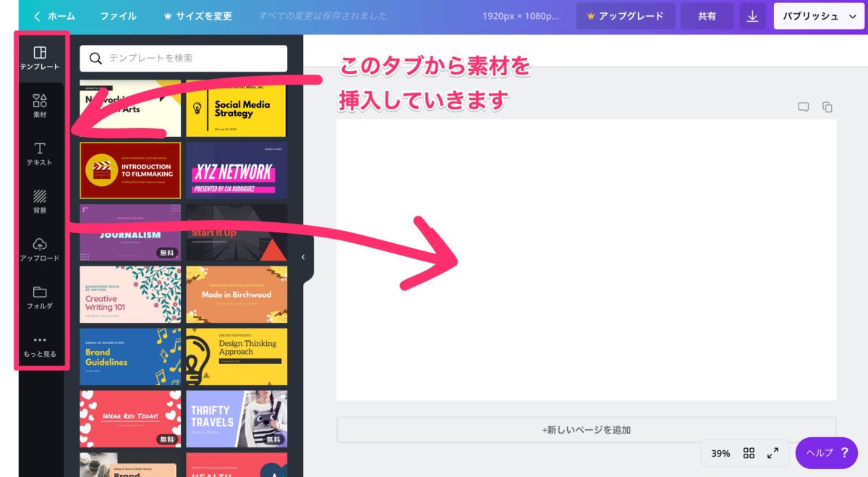Viewport: 868px width, 477px height.
Task: Open the ファイル menu
Action: point(118,16)
